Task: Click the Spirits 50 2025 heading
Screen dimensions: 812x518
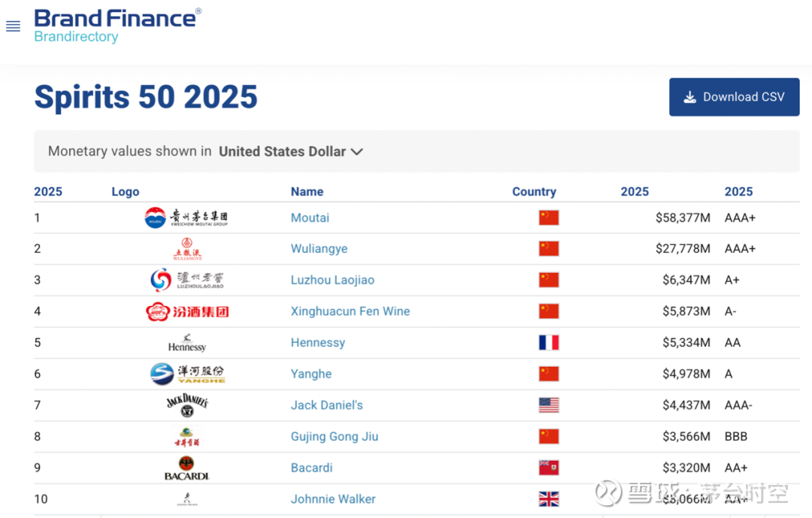Action: [146, 97]
